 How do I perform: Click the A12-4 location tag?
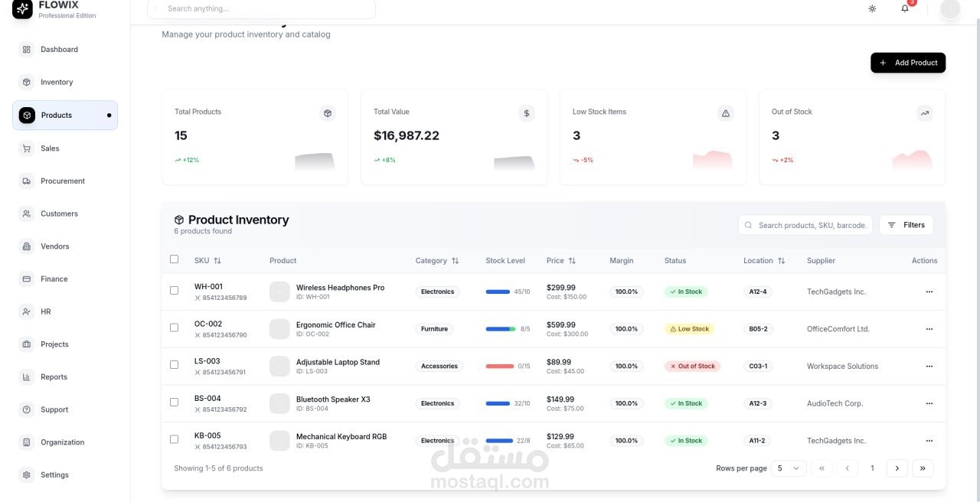(758, 292)
